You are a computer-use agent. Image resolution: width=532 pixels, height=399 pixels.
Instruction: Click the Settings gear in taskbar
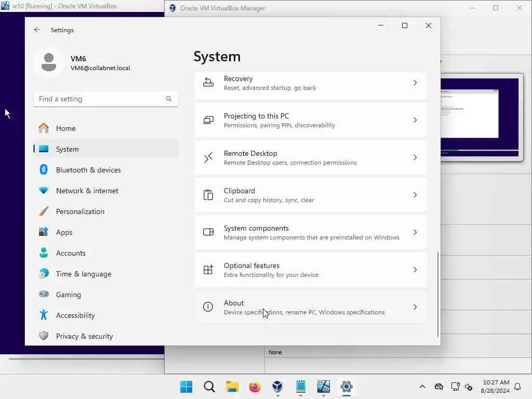347,387
